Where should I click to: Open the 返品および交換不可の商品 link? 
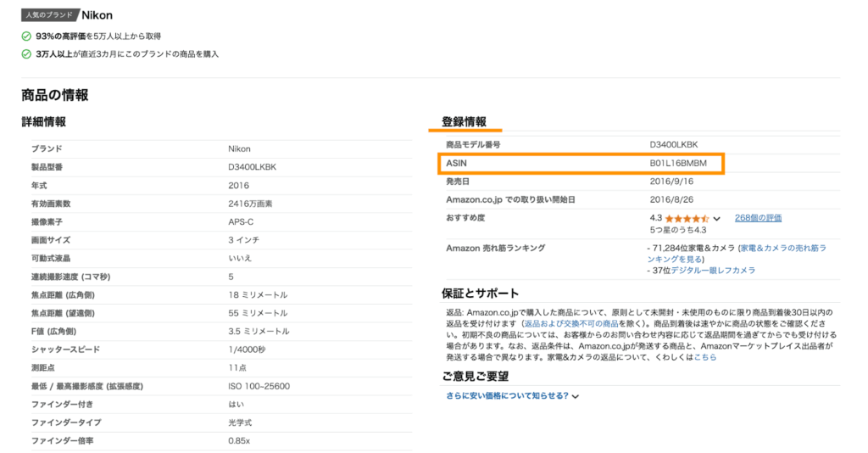pos(571,324)
